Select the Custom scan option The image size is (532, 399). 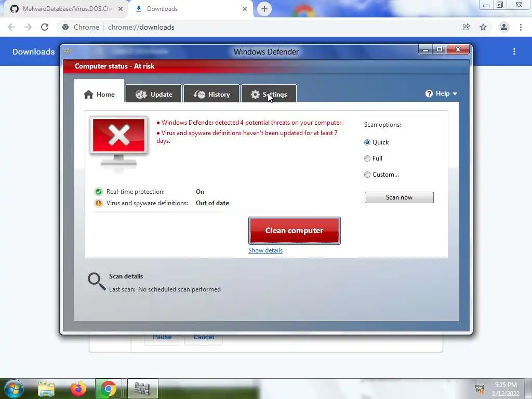(x=367, y=175)
